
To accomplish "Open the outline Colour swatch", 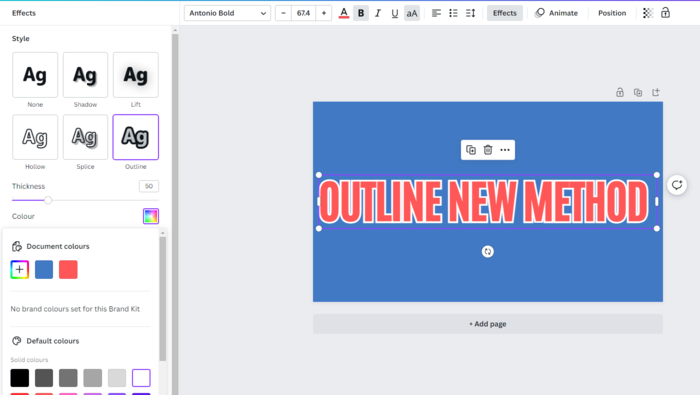I will coord(151,216).
